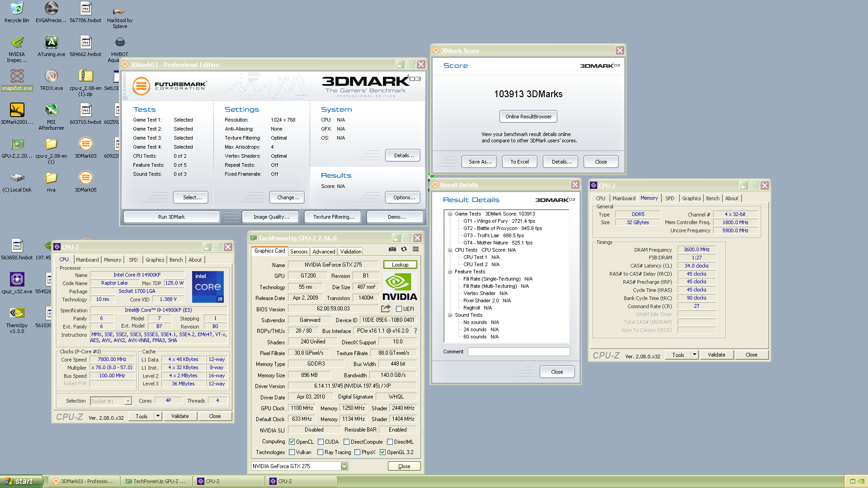The height and width of the screenshot is (488, 868).
Task: Launch the MSI Afterburner icon
Action: coord(51,117)
